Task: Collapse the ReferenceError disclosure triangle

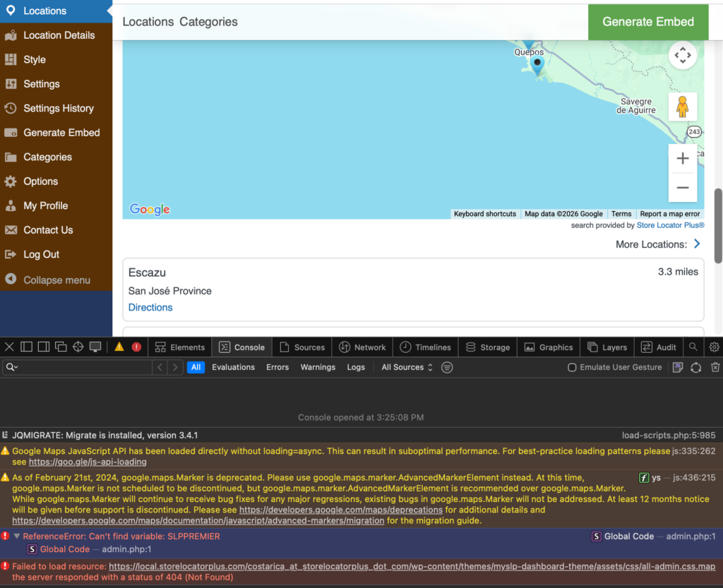Action: 17,536
